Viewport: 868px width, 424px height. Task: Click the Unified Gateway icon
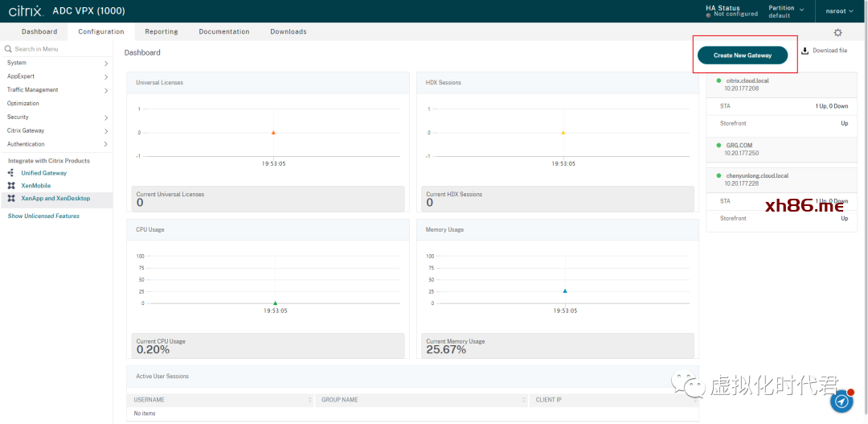pos(10,173)
